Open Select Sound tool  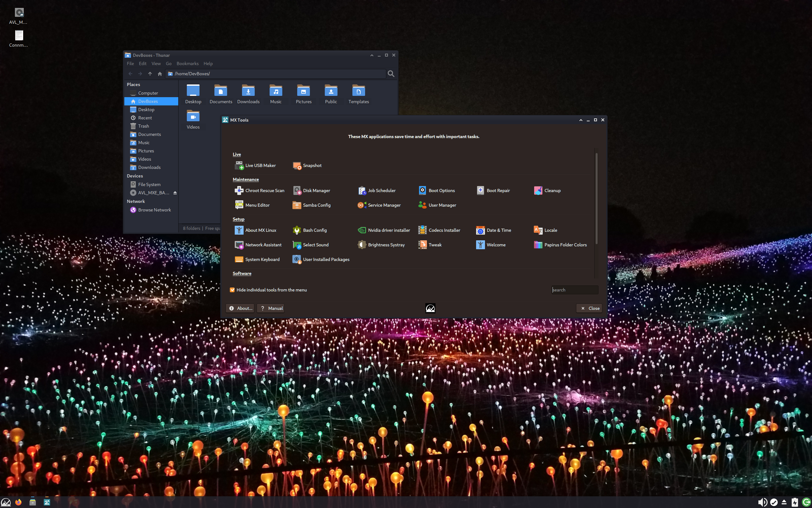(311, 244)
